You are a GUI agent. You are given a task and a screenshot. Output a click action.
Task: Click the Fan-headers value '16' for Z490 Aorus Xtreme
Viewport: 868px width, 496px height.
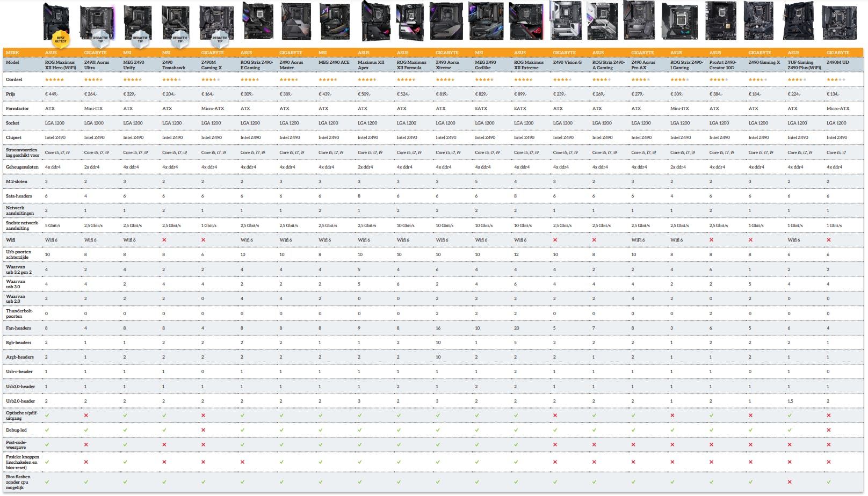[x=438, y=328]
